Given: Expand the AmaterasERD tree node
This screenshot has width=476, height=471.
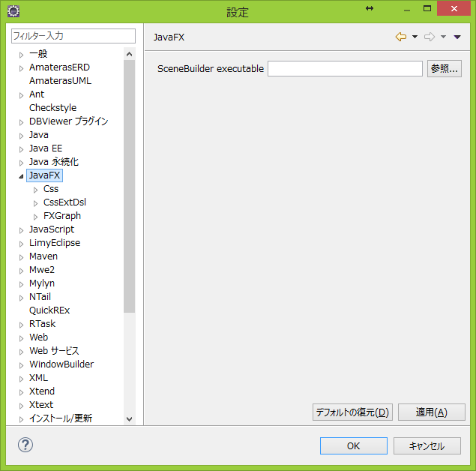Looking at the screenshot, I should [21, 68].
